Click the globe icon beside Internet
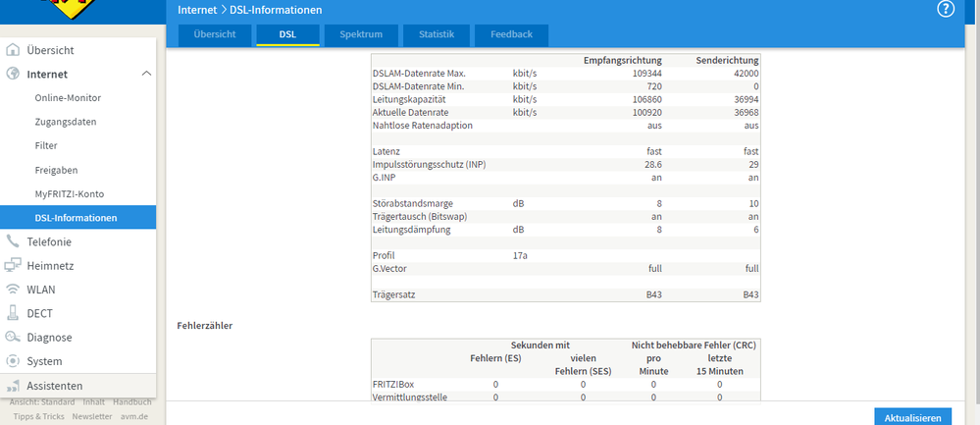The height and width of the screenshot is (425, 980). click(13, 74)
